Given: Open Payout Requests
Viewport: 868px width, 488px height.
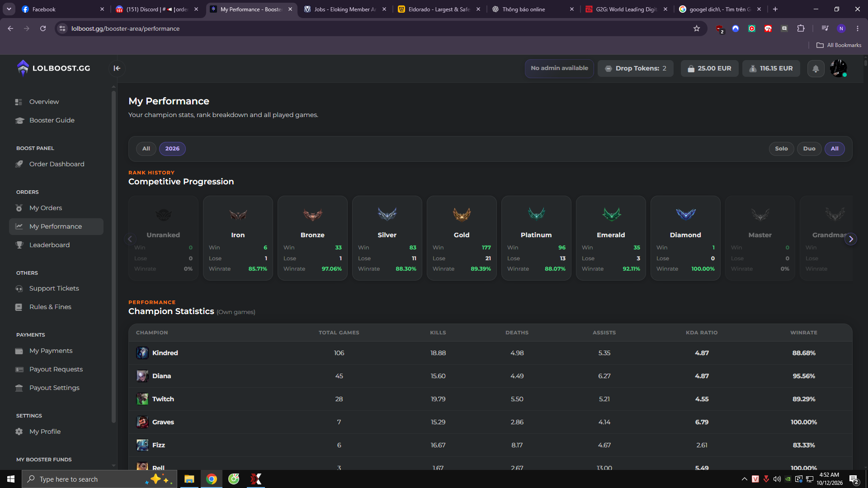Looking at the screenshot, I should click(56, 369).
